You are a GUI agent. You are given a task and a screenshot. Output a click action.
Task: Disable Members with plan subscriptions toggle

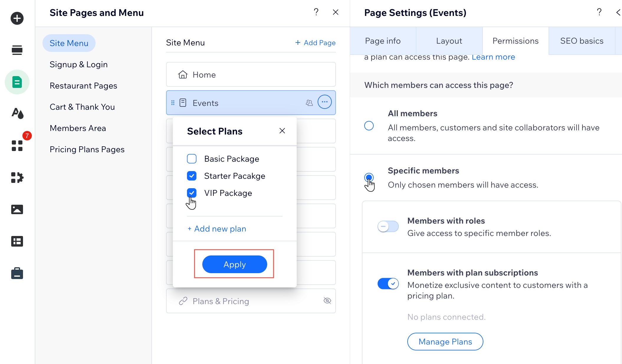point(388,284)
